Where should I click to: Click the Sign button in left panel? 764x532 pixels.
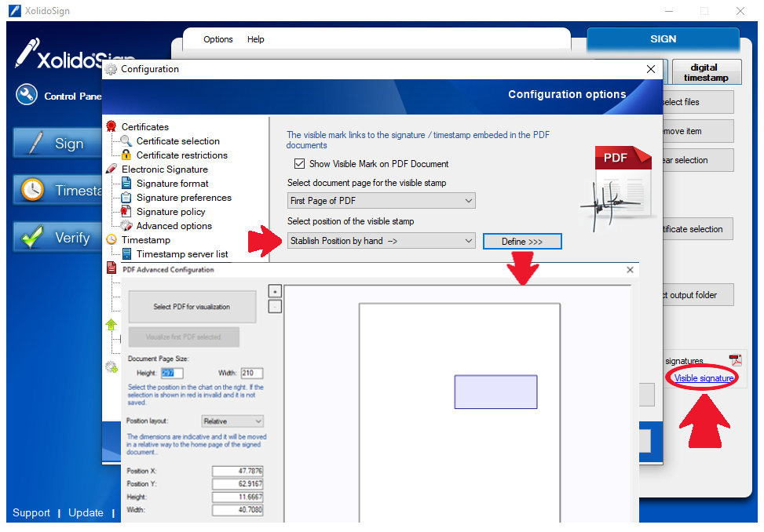coord(57,143)
